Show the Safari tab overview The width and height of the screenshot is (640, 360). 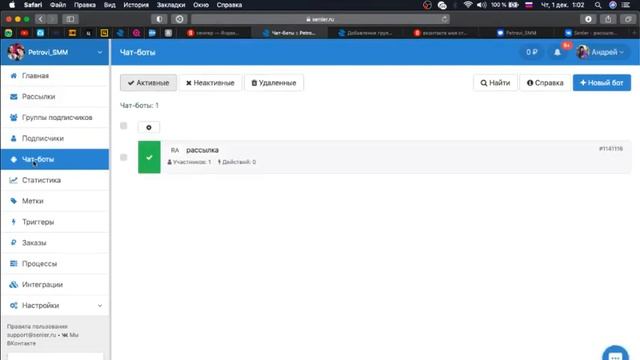(x=628, y=19)
